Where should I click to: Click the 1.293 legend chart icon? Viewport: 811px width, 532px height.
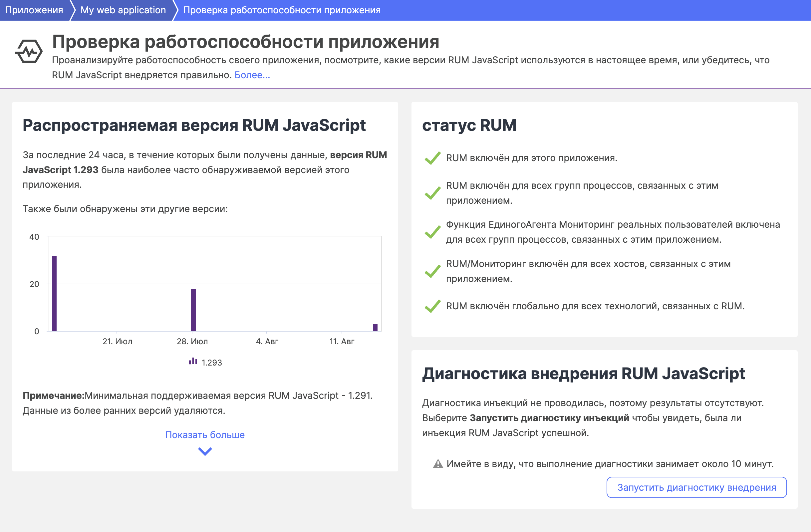tap(193, 362)
